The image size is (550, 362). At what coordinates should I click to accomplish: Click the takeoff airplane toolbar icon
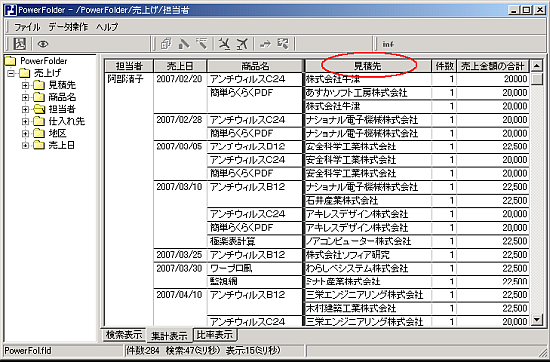coord(242,44)
